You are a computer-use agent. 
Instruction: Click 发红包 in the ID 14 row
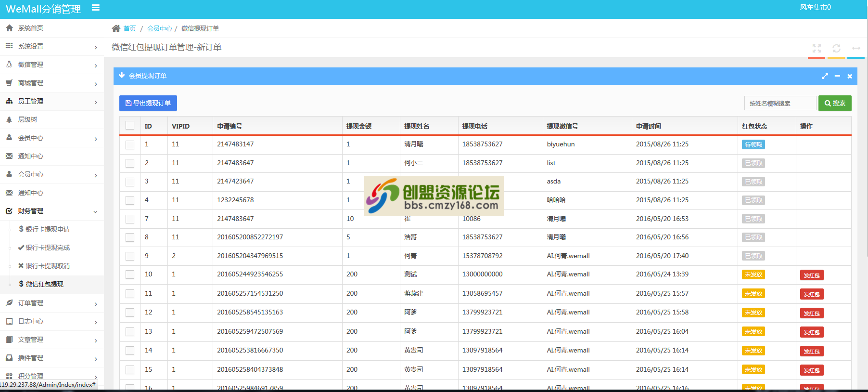pos(812,351)
